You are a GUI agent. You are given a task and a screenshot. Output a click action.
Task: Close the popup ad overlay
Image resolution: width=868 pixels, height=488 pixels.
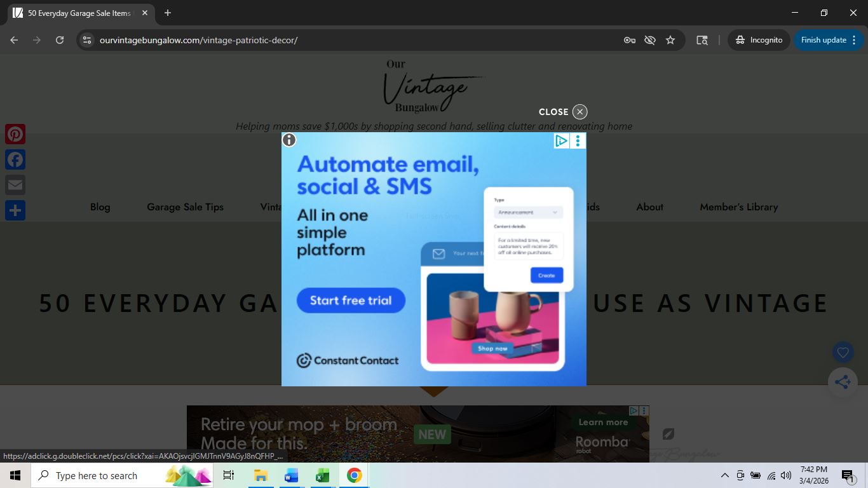coord(580,112)
